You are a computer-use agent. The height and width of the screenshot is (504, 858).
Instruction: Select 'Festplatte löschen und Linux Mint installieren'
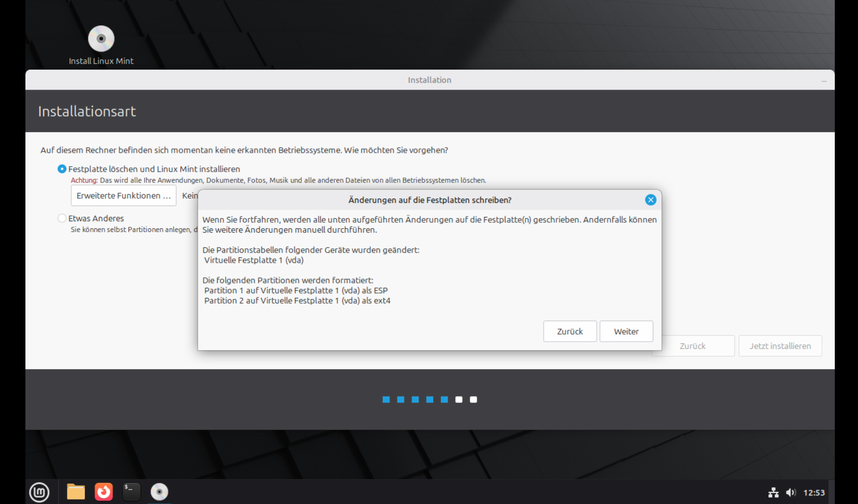tap(62, 169)
